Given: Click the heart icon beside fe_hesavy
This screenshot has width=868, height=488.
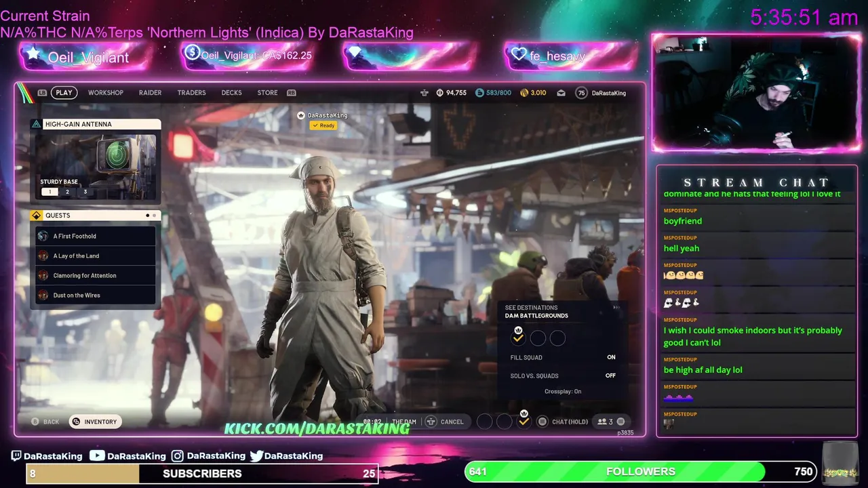Looking at the screenshot, I should (519, 54).
